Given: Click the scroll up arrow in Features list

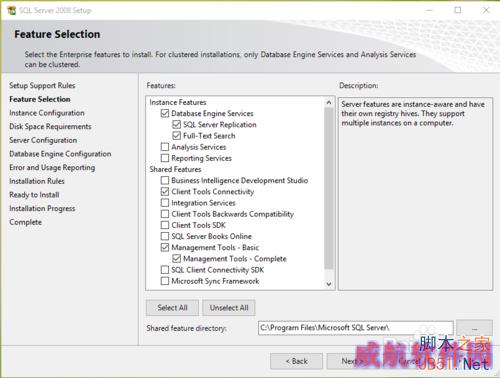Looking at the screenshot, I should (329, 102).
